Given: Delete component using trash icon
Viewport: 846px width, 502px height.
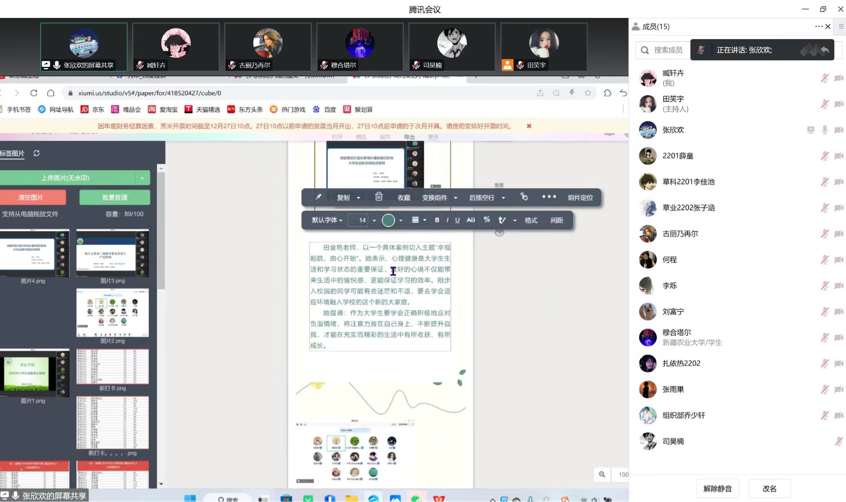Looking at the screenshot, I should click(x=379, y=197).
